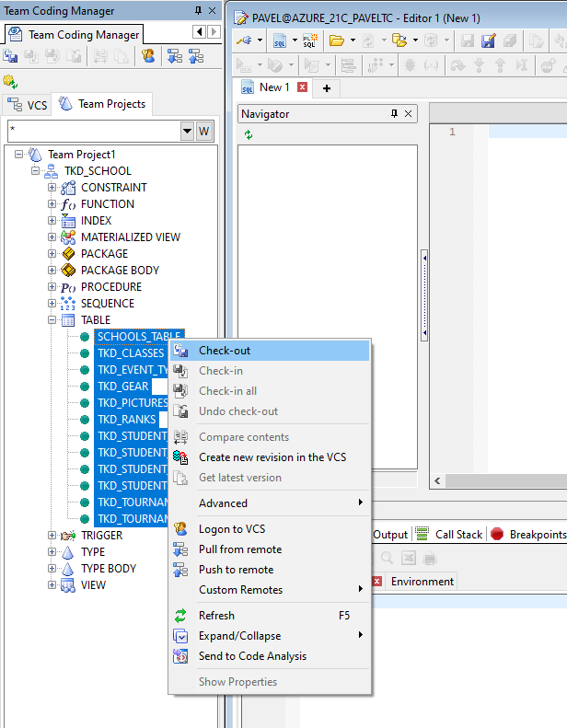Viewport: 567px width, 728px height.
Task: Expand the SEQUENCE node
Action: coord(52,303)
